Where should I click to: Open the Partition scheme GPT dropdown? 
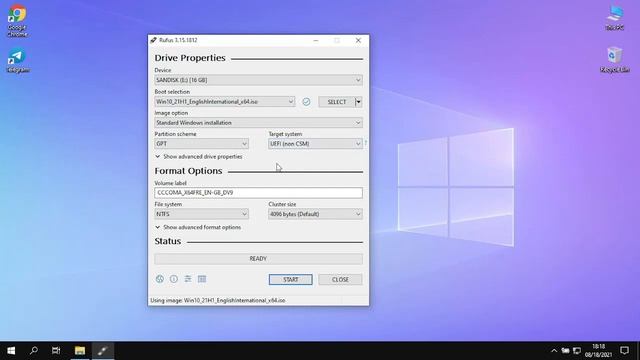(x=201, y=144)
